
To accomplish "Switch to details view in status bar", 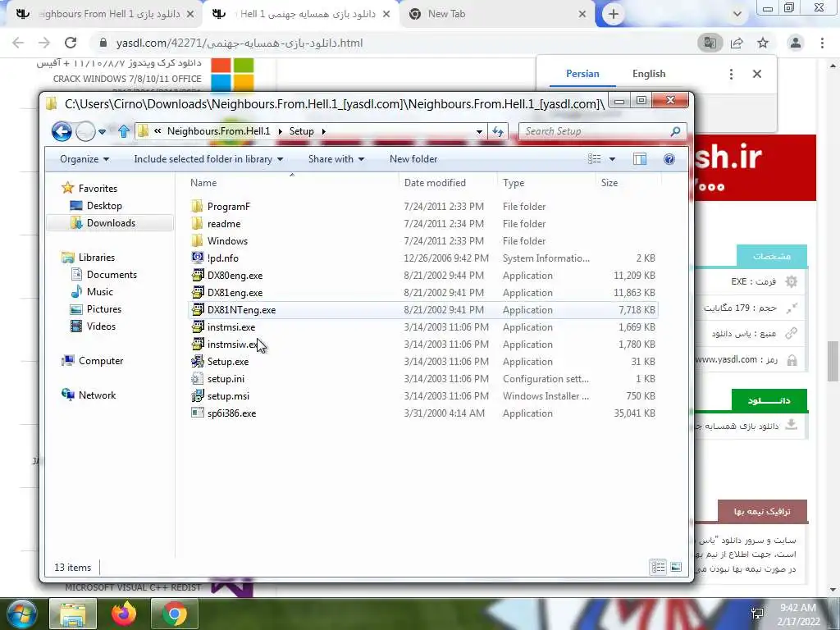I will point(659,567).
